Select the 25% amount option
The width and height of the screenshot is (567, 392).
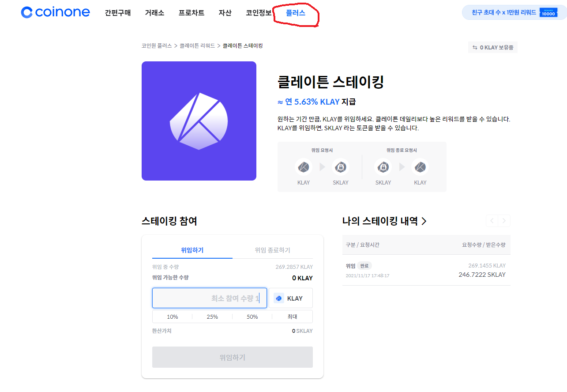(x=212, y=317)
